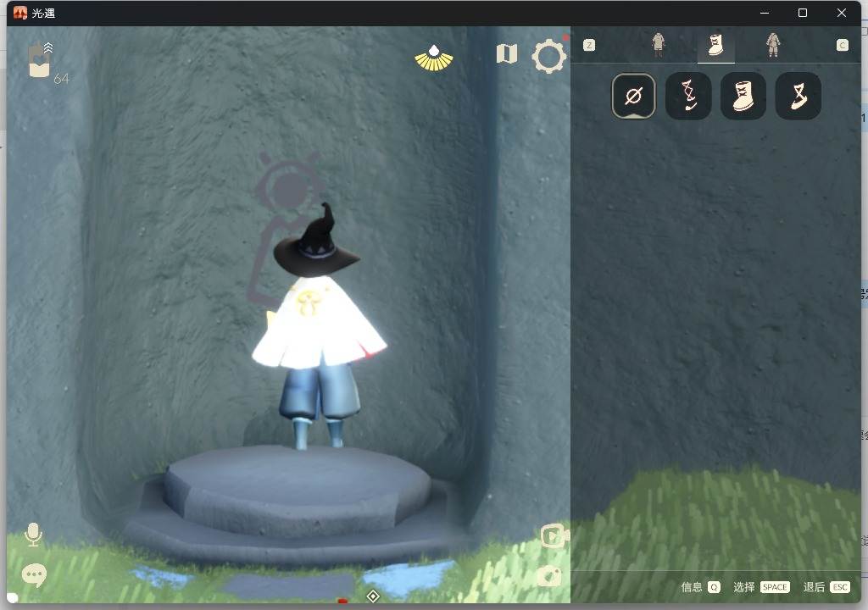Switch to the outfit cape tab
This screenshot has width=868, height=610.
click(658, 45)
